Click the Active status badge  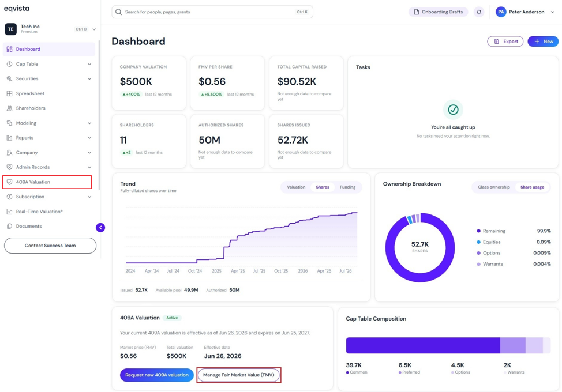(x=172, y=318)
